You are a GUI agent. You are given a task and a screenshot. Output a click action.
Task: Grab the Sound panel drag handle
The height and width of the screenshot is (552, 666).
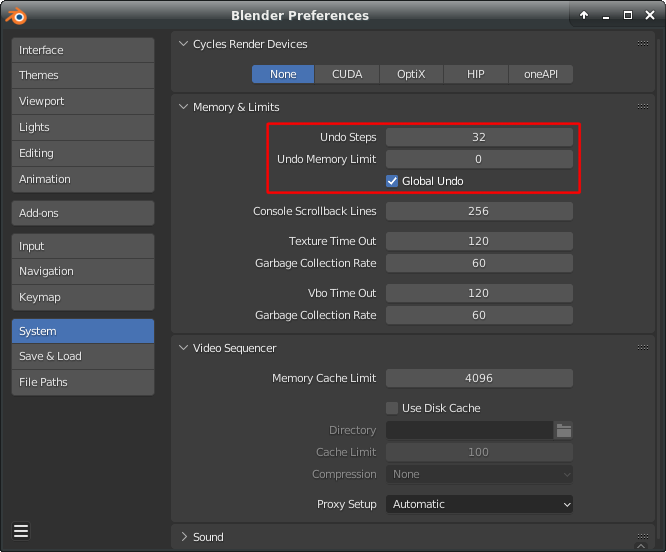[643, 536]
